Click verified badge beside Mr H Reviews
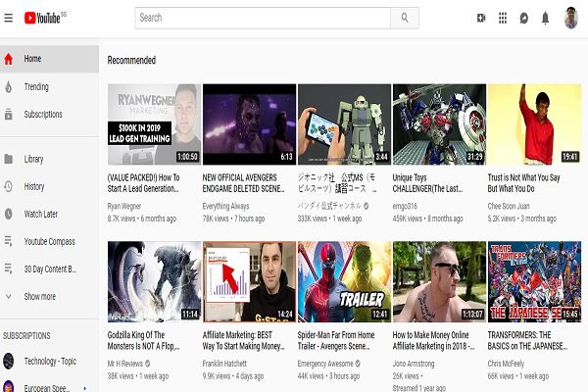The height and width of the screenshot is (392, 588). tap(148, 364)
